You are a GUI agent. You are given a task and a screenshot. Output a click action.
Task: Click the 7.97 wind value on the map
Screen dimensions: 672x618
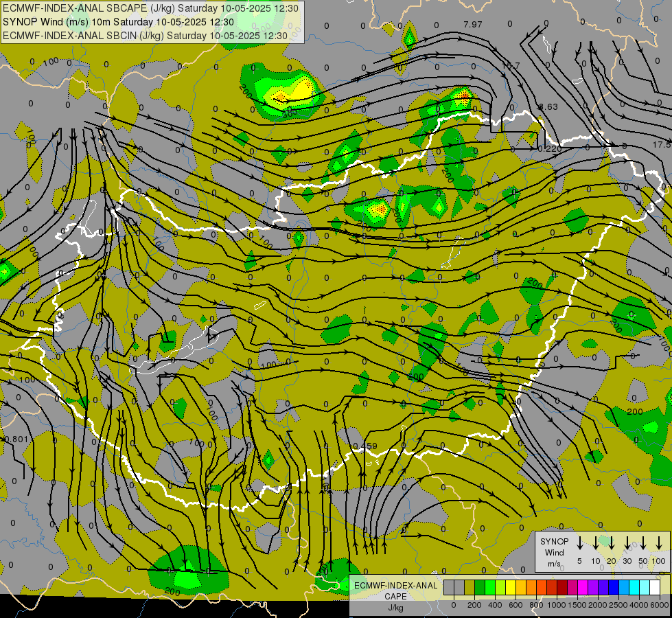[x=473, y=25]
